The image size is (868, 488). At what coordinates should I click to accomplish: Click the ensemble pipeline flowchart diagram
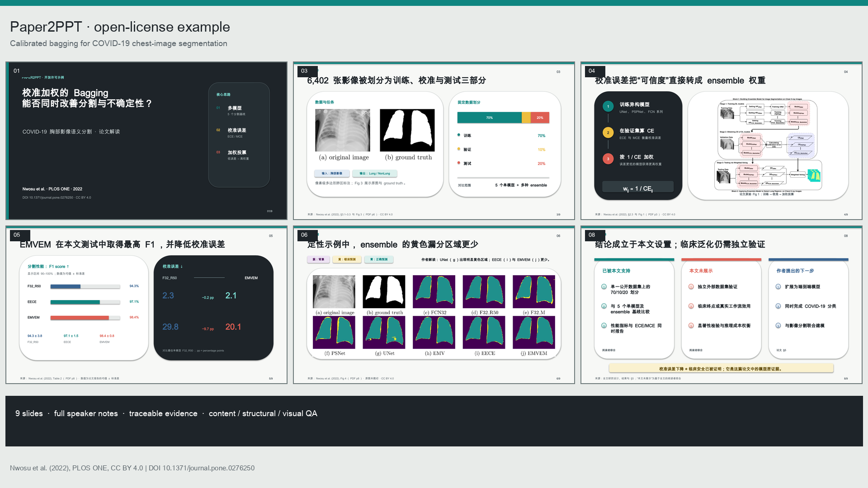pyautogui.click(x=768, y=145)
